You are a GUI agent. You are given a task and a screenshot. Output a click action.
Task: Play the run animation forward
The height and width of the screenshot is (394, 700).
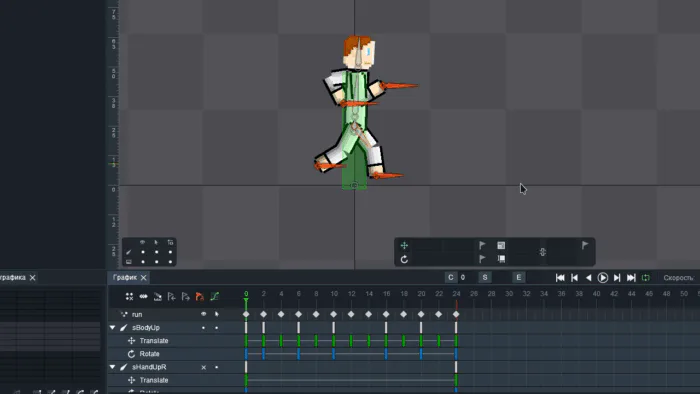tap(603, 278)
